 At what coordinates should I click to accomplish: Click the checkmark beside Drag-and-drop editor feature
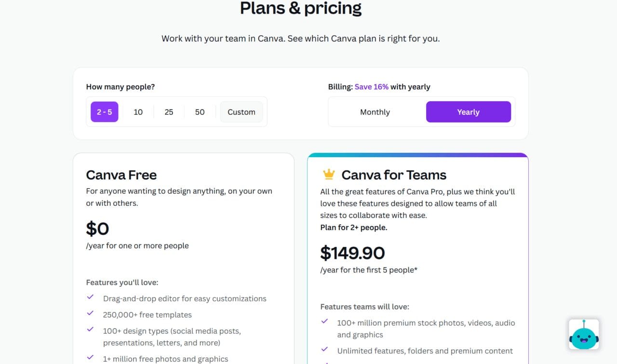coord(90,297)
